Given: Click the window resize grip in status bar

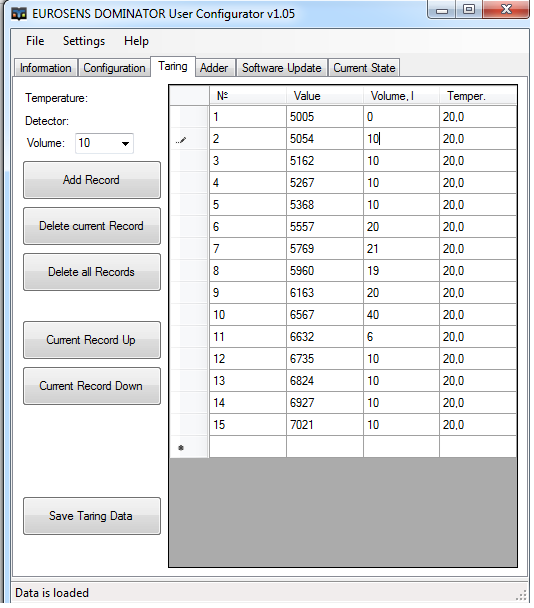Looking at the screenshot, I should point(522,595).
